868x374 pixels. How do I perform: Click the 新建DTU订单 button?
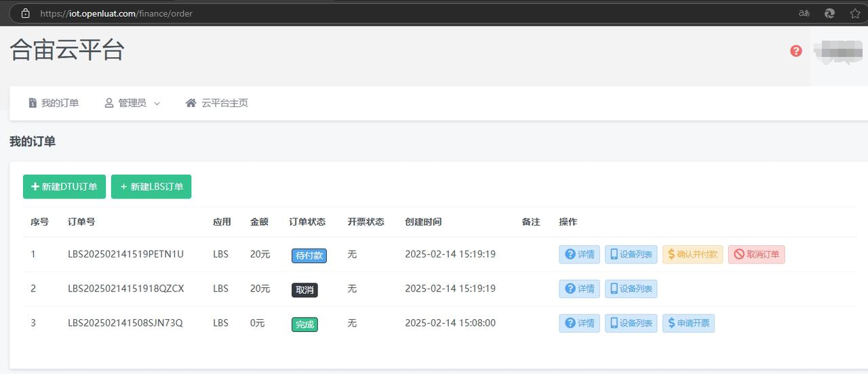(x=64, y=186)
